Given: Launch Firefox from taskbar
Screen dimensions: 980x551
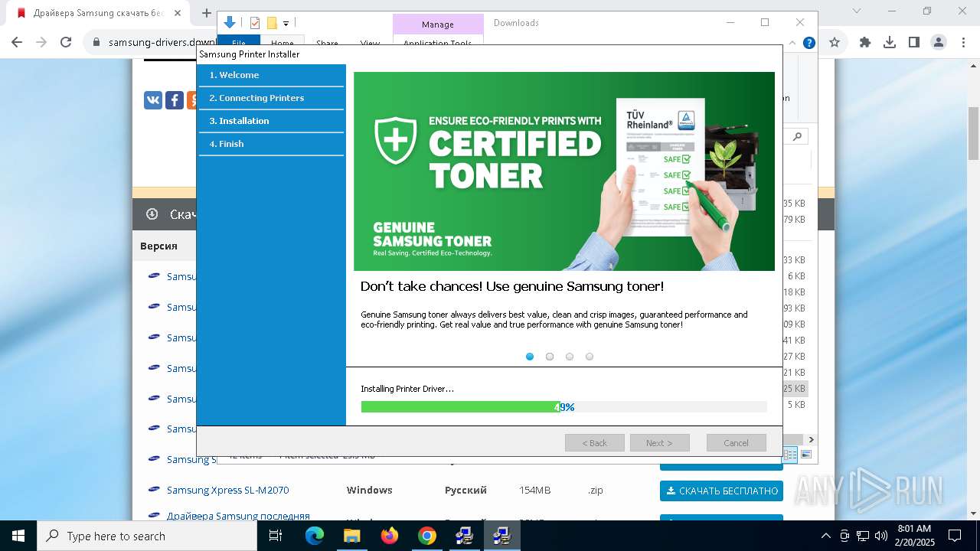Looking at the screenshot, I should pyautogui.click(x=390, y=536).
